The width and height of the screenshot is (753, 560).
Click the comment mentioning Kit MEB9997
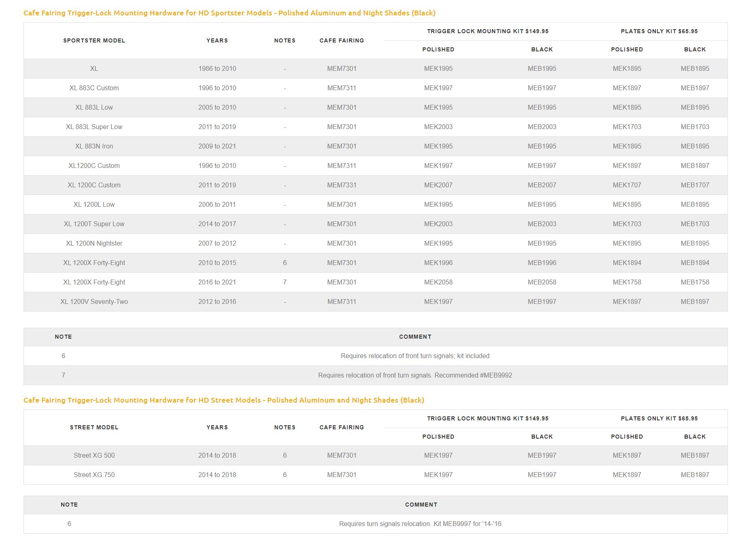[421, 524]
